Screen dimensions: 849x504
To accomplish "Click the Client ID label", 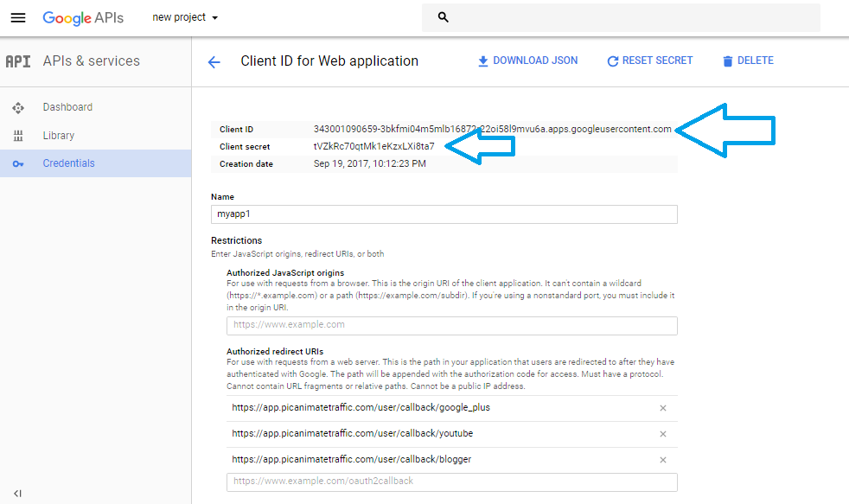I will (x=236, y=130).
